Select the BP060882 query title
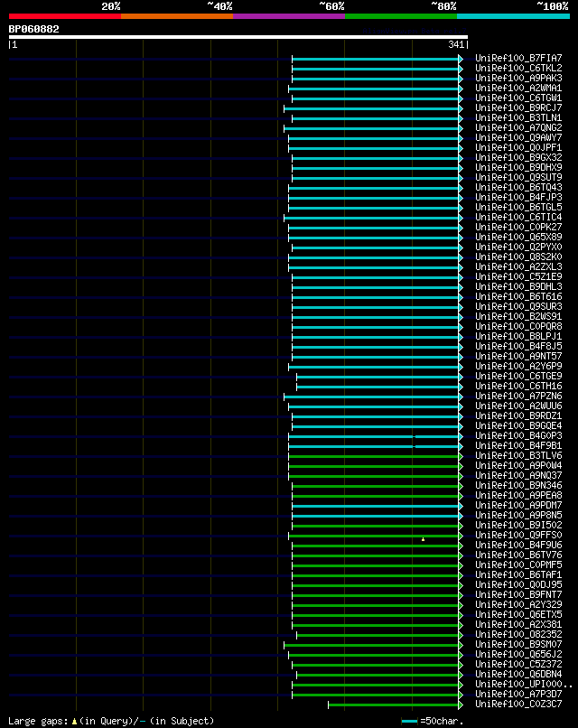Image resolution: width=578 pixels, height=728 pixels. [x=34, y=29]
